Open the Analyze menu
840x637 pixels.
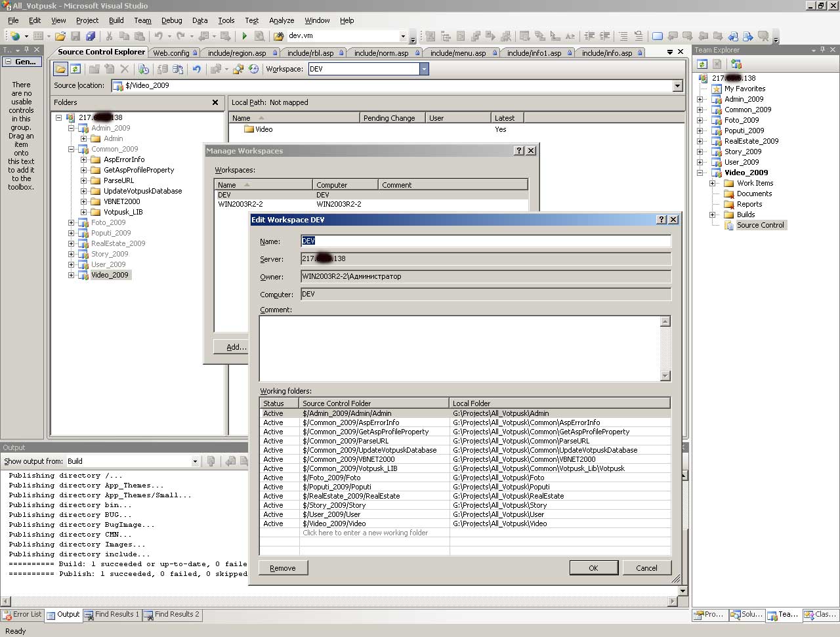pos(282,20)
